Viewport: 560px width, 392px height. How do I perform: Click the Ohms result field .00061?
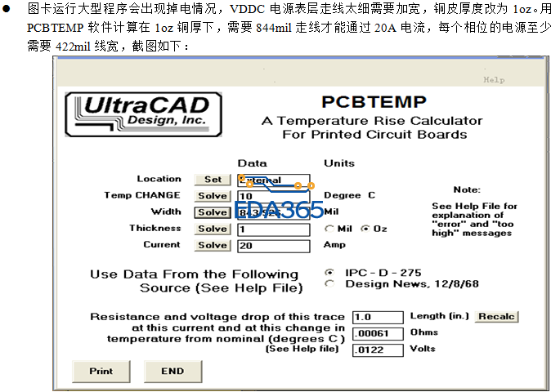pos(378,333)
